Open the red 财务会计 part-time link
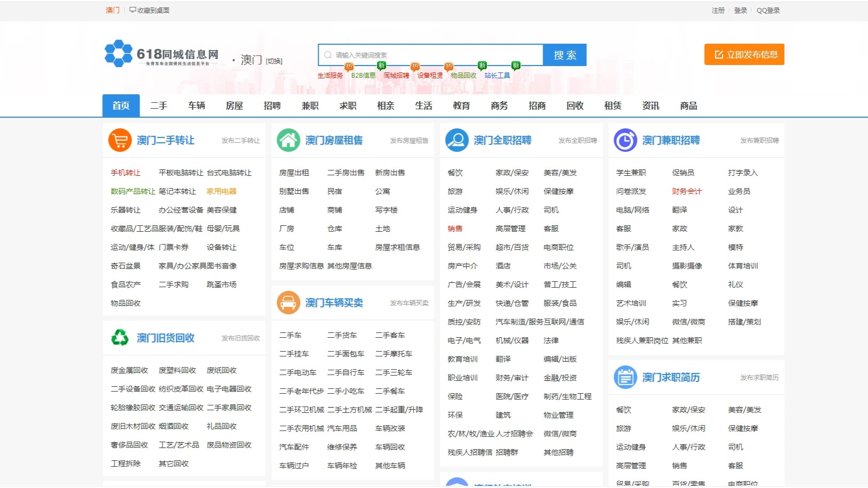868x488 pixels. tap(687, 191)
